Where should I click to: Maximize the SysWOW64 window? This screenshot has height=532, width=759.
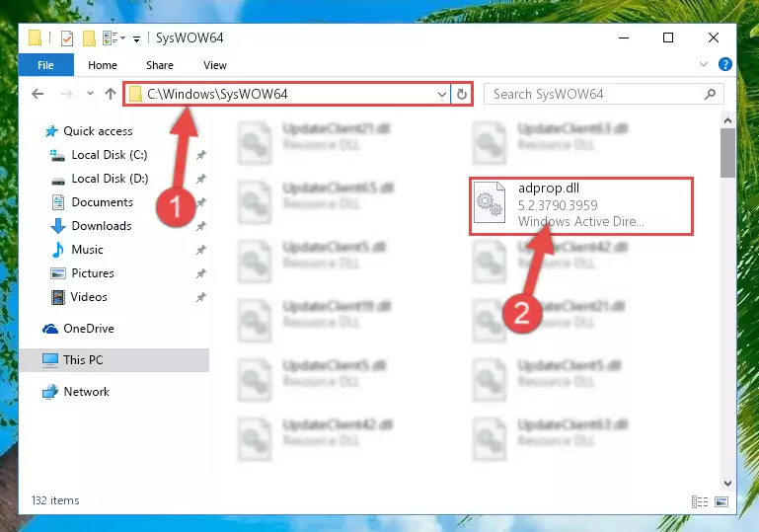pyautogui.click(x=668, y=38)
